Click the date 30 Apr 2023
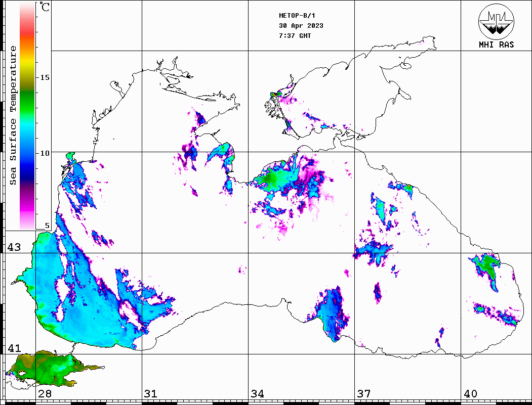Screen dimensions: 532x405 [x=301, y=26]
